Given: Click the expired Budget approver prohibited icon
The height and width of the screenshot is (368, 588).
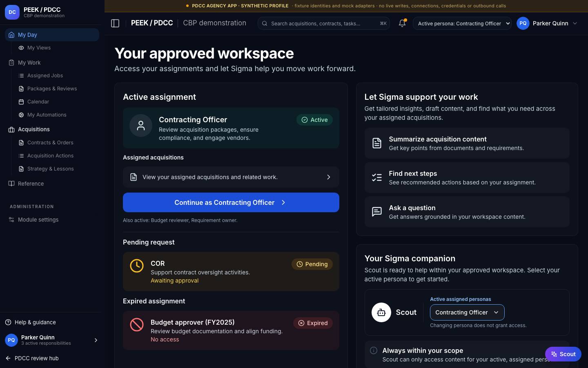Looking at the screenshot, I should point(137,325).
